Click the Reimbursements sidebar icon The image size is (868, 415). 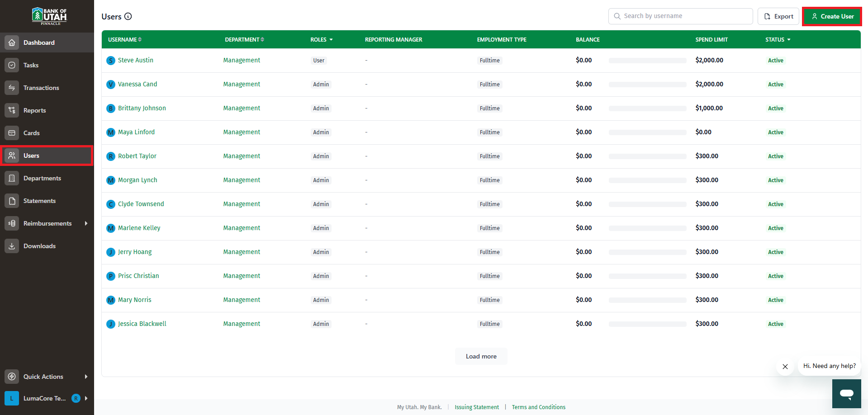(12, 223)
